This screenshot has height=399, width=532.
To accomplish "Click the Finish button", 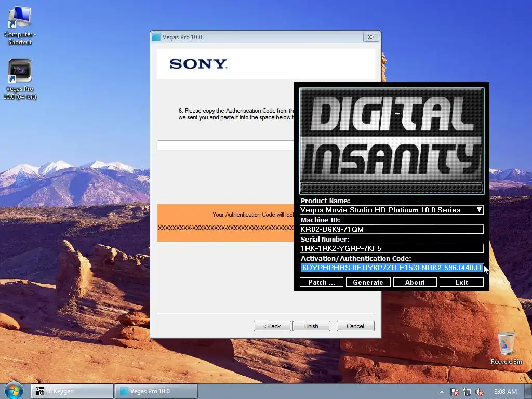I will pos(311,326).
